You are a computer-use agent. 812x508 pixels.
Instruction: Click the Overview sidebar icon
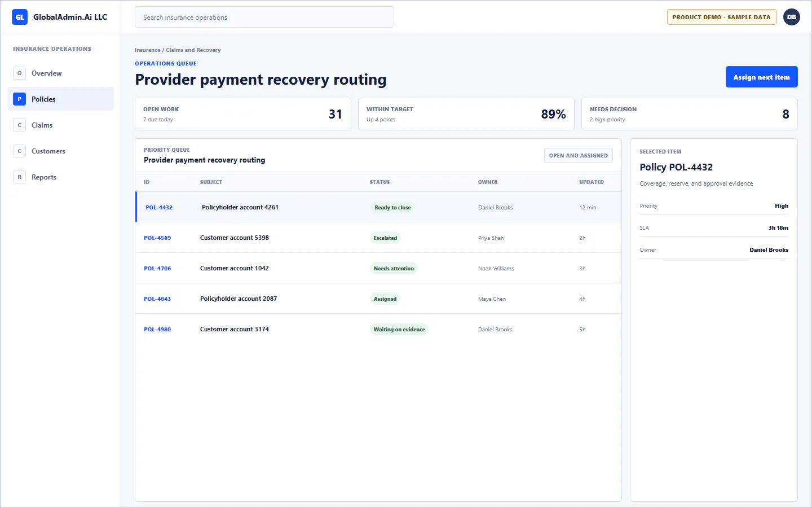point(20,73)
